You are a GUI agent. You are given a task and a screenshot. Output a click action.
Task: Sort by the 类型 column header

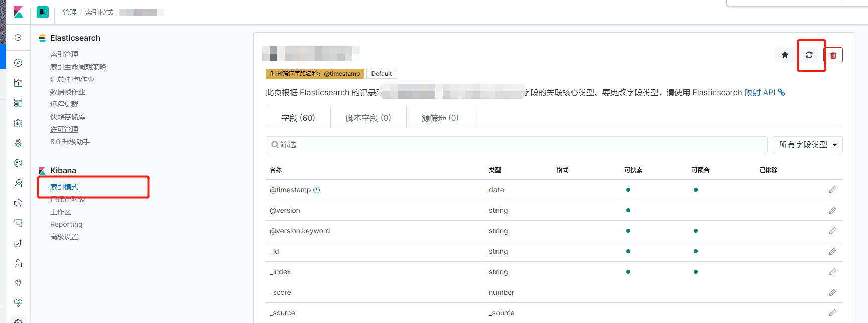point(495,170)
